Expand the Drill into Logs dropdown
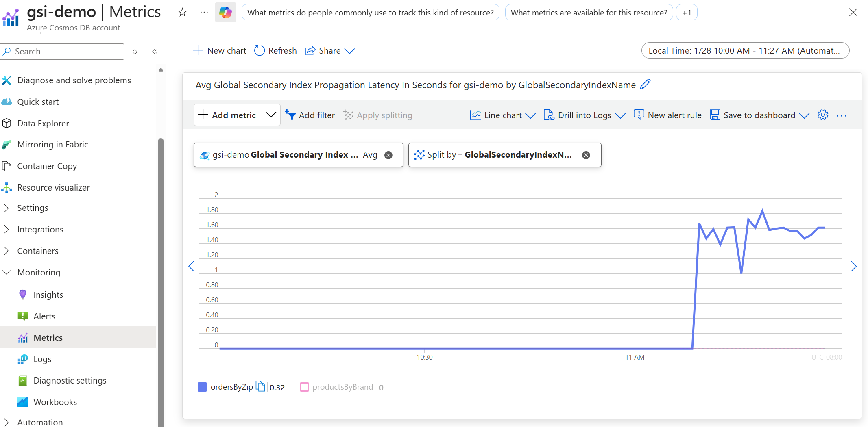The image size is (868, 427). click(621, 115)
